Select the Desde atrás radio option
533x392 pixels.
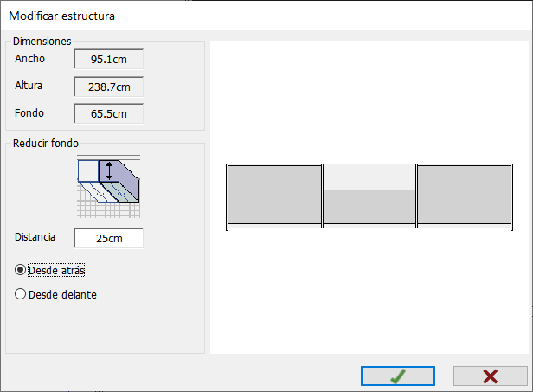(x=20, y=270)
